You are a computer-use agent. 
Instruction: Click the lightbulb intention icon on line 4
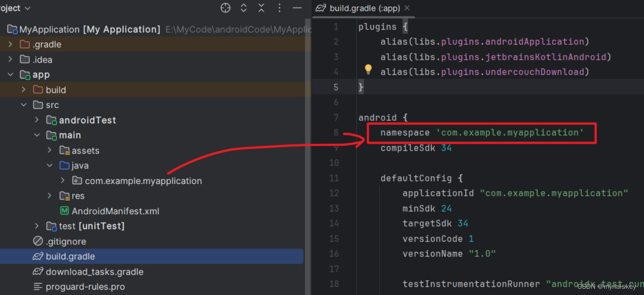368,69
